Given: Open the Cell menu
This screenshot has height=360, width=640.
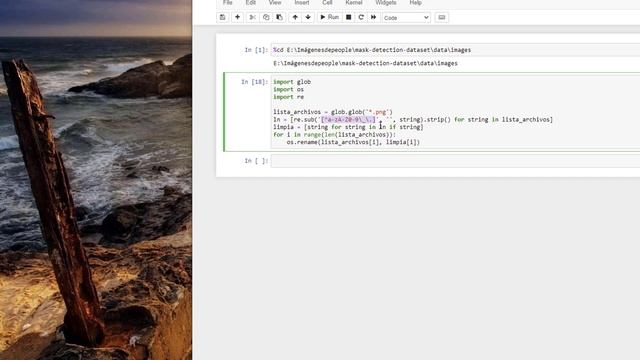Looking at the screenshot, I should point(327,3).
